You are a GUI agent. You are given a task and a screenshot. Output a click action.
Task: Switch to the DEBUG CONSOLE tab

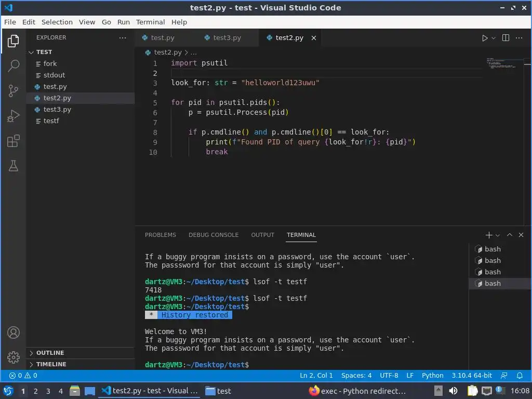pyautogui.click(x=214, y=235)
